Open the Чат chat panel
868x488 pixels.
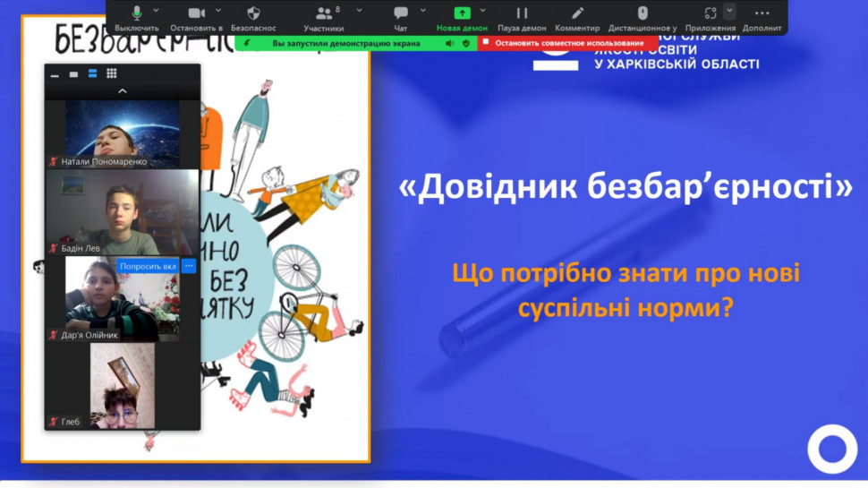[x=401, y=18]
